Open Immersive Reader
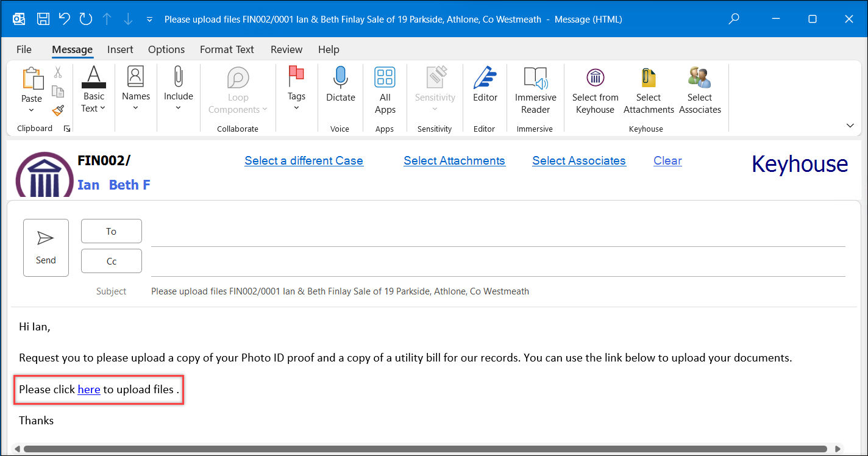The image size is (868, 456). click(535, 90)
